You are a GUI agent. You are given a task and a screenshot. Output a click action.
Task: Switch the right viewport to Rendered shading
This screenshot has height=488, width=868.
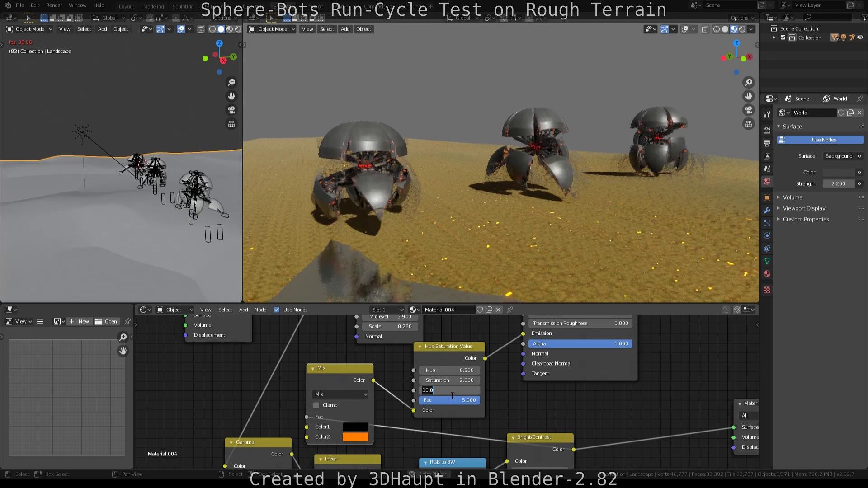point(741,29)
